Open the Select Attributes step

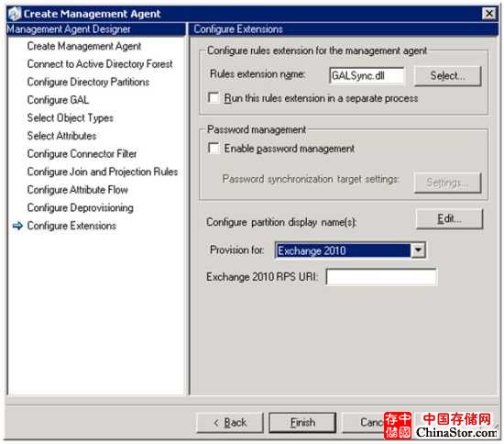click(61, 136)
